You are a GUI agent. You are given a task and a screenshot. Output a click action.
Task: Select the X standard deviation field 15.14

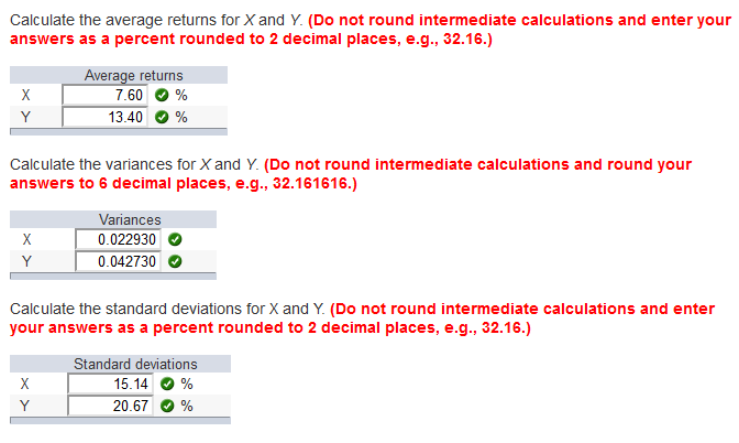point(110,384)
